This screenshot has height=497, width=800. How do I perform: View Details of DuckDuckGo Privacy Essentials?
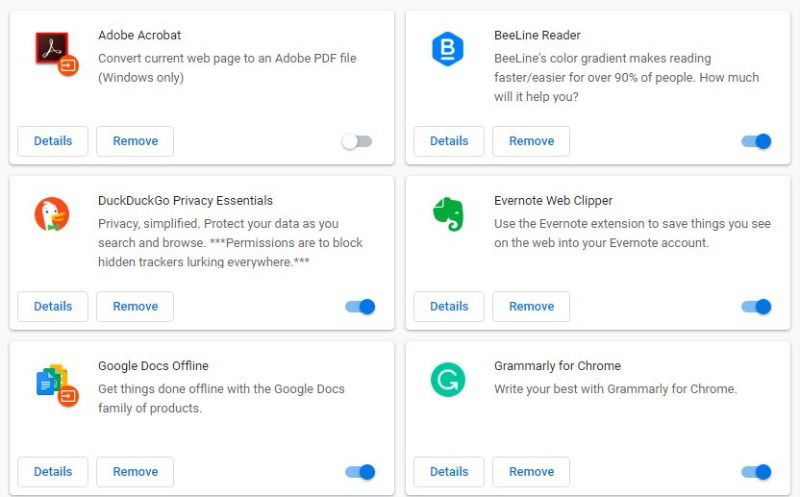[x=53, y=306]
